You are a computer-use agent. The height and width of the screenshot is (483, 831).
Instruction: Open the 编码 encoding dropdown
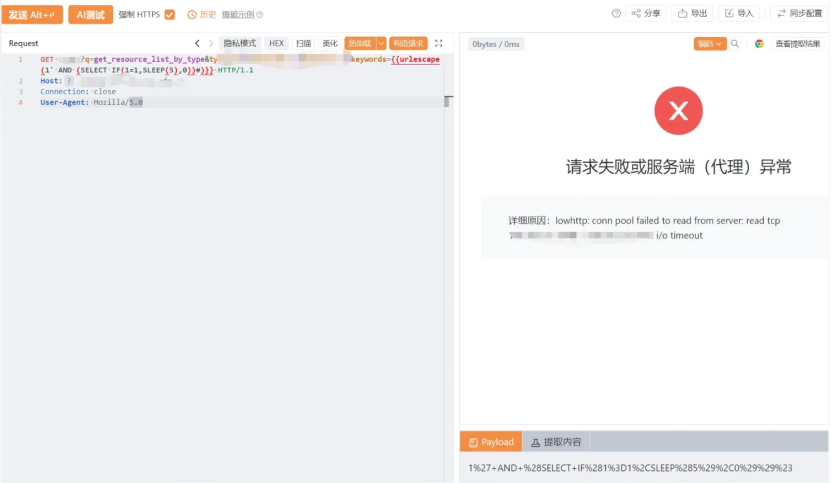[x=710, y=44]
